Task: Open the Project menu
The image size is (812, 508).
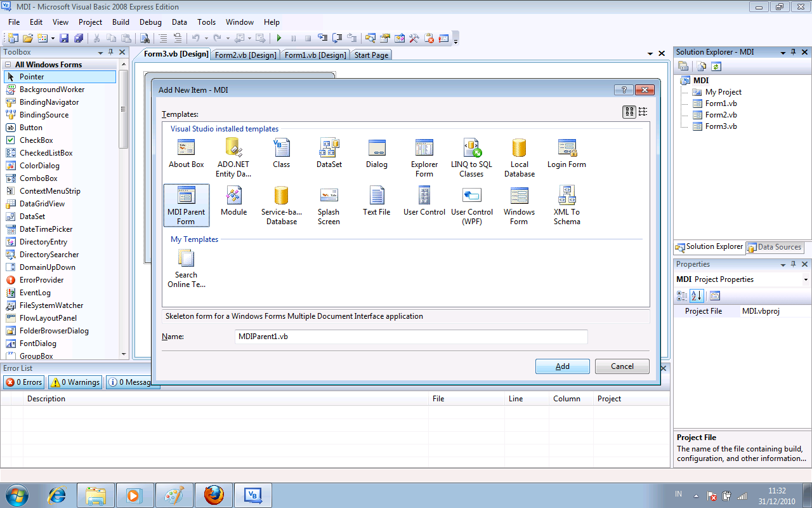Action: (x=90, y=22)
